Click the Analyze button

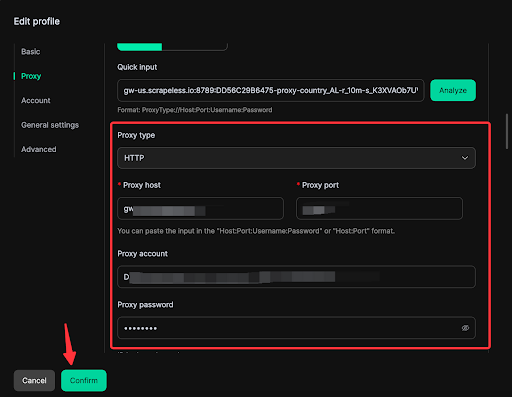pos(453,90)
